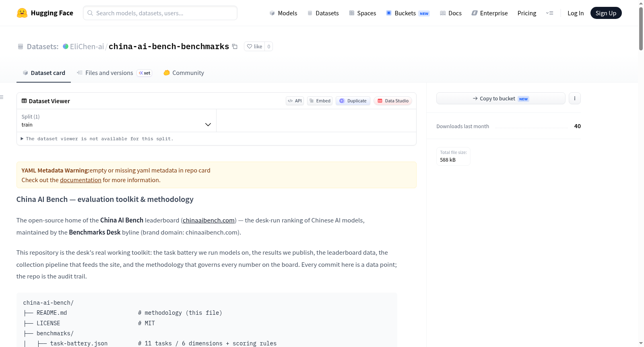Click the API button in Dataset Viewer
644x347 pixels.
click(295, 101)
